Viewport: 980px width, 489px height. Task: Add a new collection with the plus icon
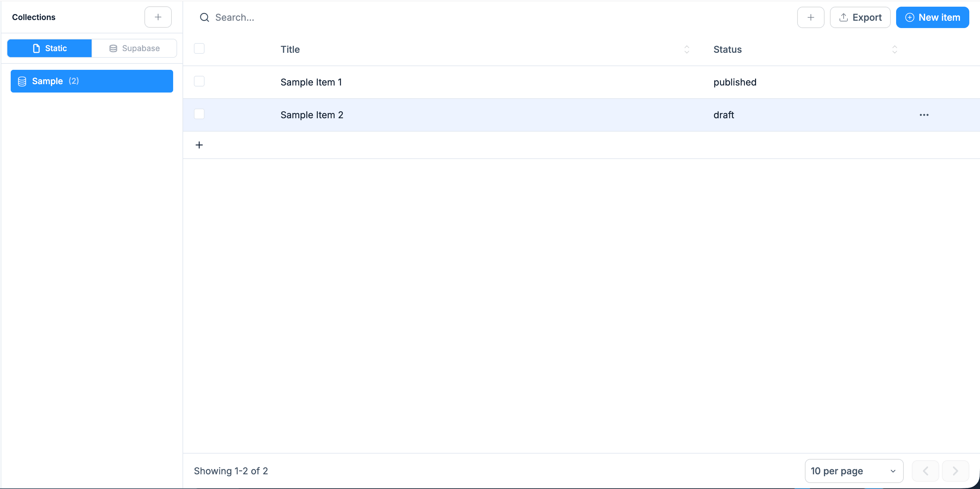[x=157, y=17]
